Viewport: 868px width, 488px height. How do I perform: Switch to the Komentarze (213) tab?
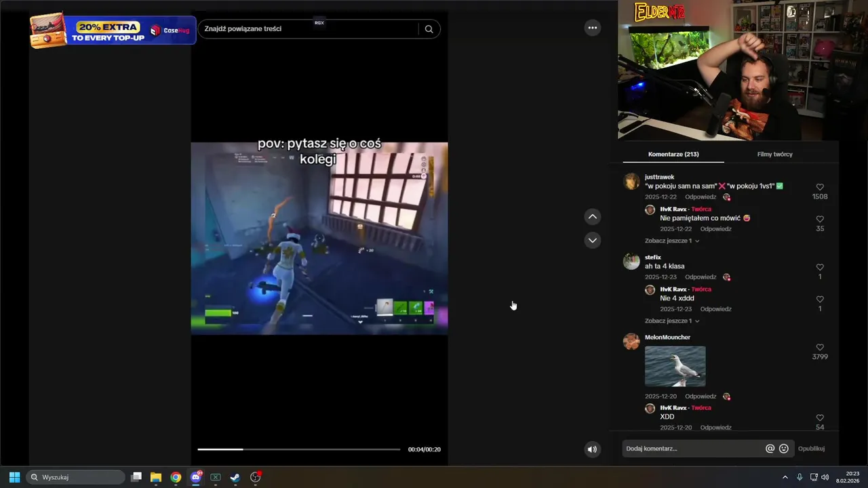pyautogui.click(x=673, y=155)
